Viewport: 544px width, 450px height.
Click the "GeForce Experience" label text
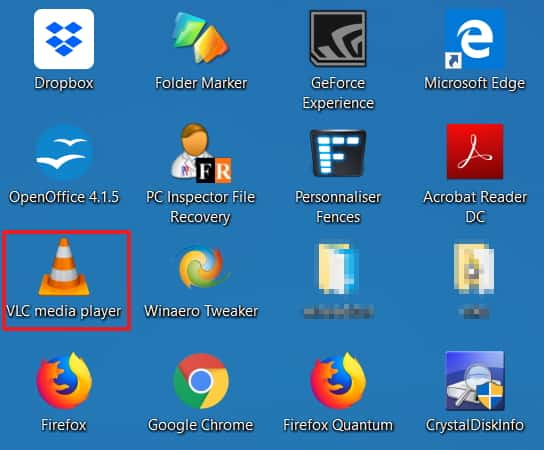(338, 93)
